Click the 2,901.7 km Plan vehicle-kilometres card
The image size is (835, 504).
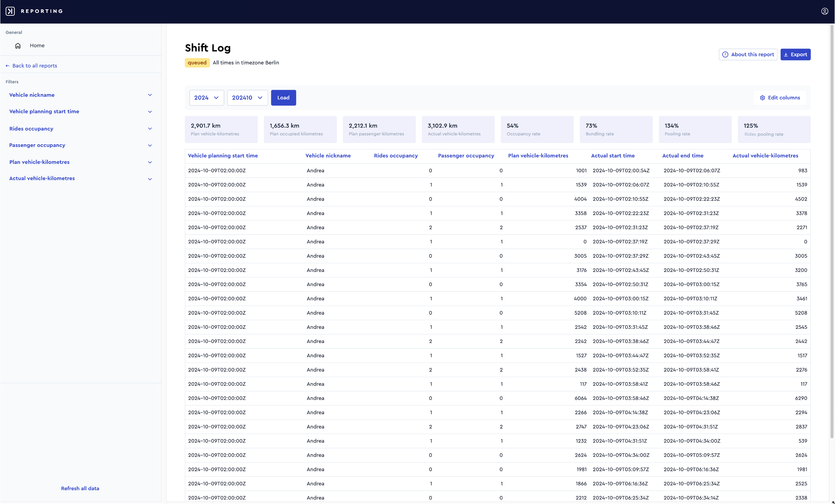221,130
